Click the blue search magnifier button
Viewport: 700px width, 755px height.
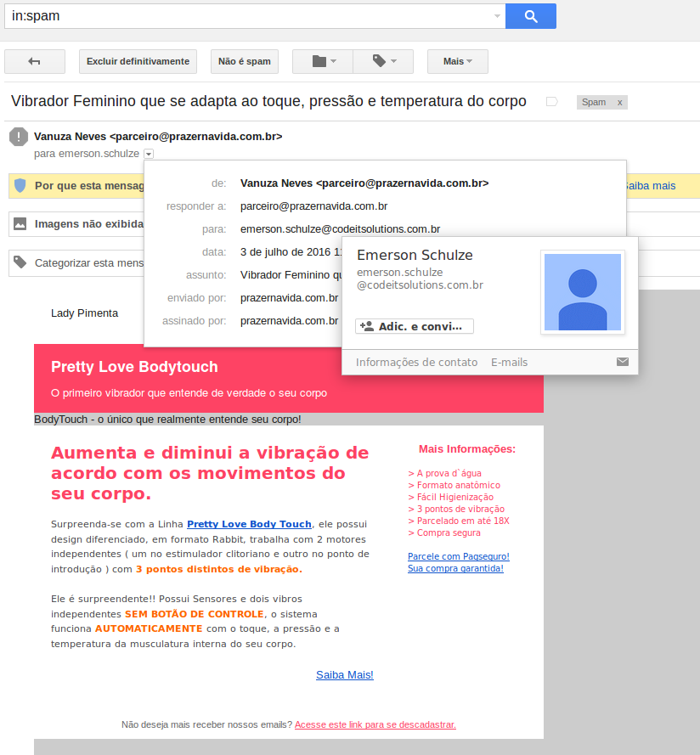[530, 16]
